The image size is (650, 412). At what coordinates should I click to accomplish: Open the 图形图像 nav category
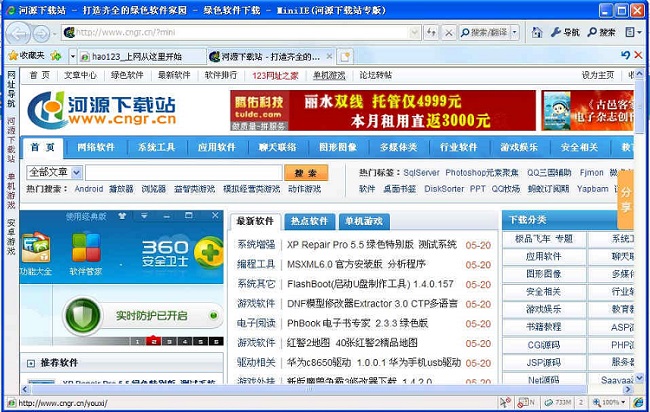point(338,147)
